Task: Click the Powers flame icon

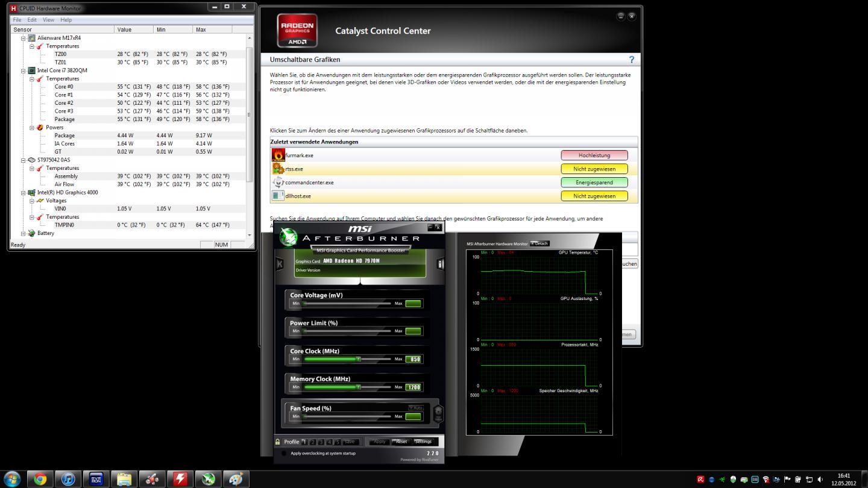Action: 40,127
